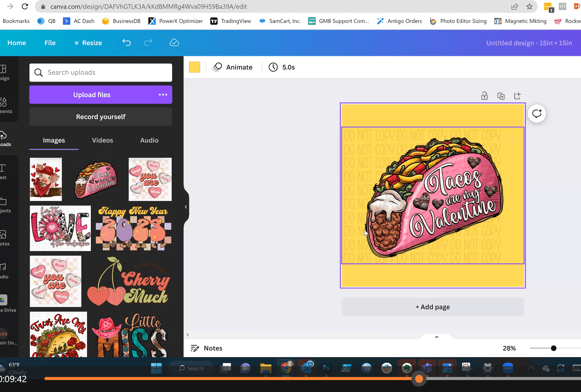Collapse the side panel with arrow handle
The image size is (581, 392).
pos(186,207)
